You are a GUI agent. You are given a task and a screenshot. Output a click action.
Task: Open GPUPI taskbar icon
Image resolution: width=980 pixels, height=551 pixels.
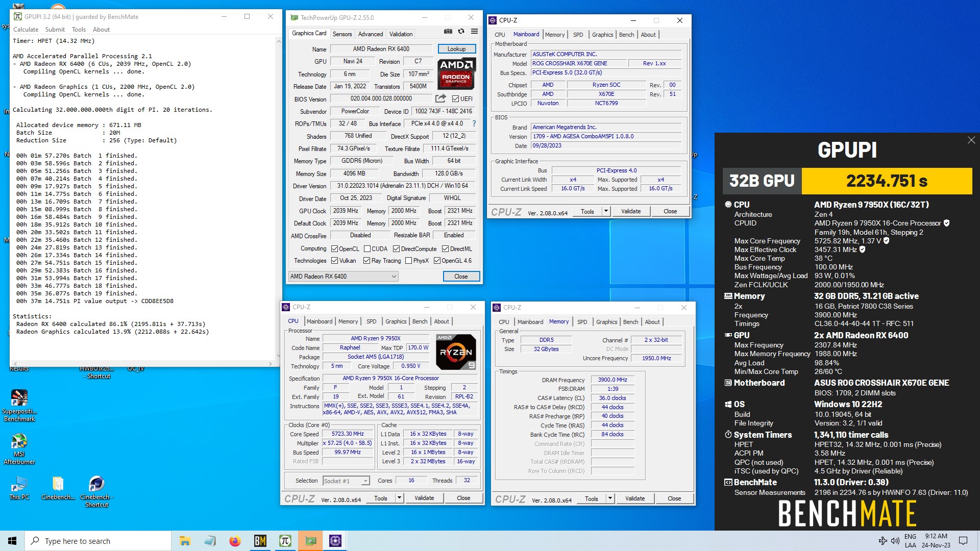tap(285, 541)
